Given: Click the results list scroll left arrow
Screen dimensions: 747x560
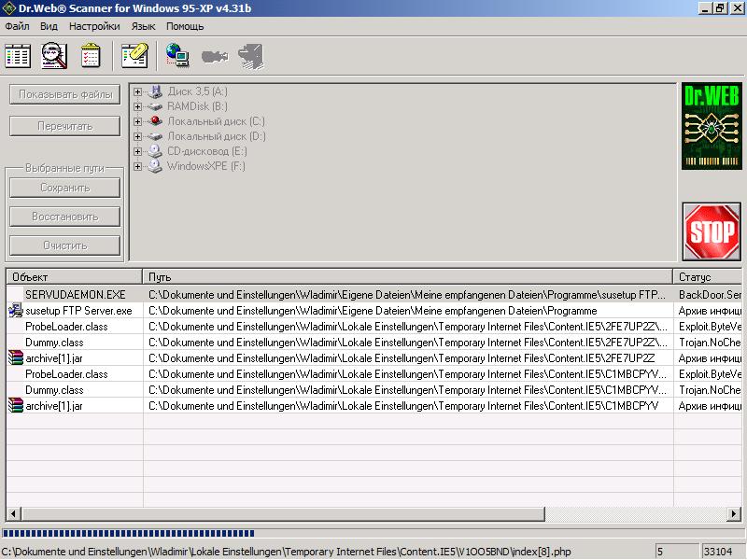Looking at the screenshot, I should point(13,514).
